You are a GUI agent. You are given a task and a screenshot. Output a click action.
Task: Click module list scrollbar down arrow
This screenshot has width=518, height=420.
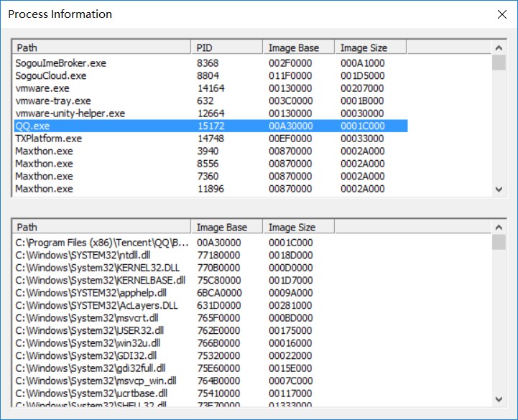pyautogui.click(x=499, y=399)
